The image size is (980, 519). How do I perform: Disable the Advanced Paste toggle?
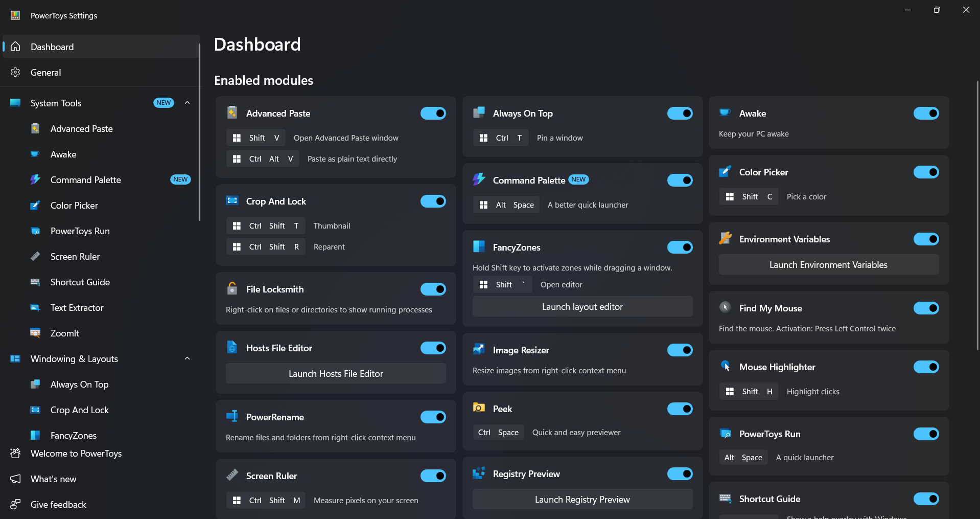pos(433,114)
